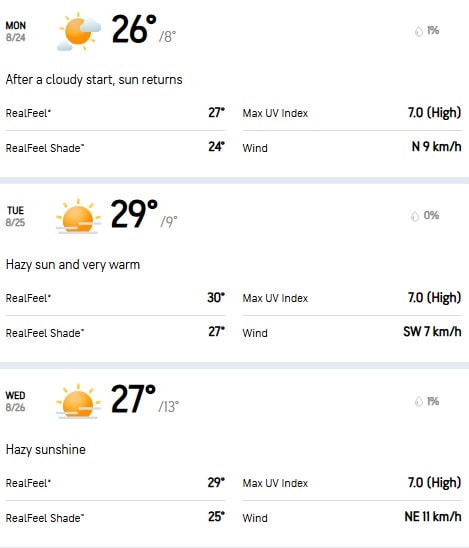Viewport: 469px width, 548px height.
Task: Click the raindrop icon next to Monday's 1%
Action: [x=419, y=31]
